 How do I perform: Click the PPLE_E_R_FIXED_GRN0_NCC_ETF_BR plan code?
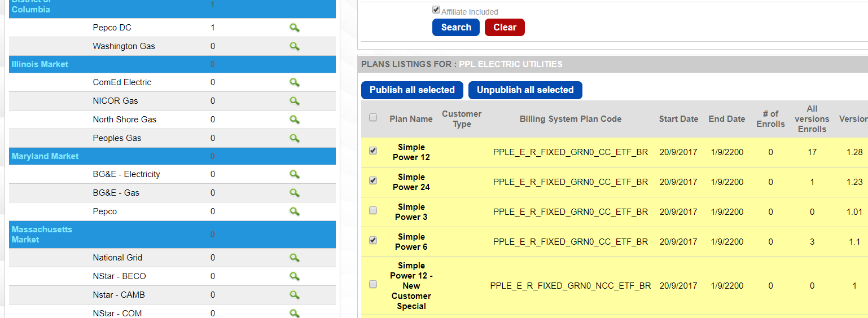click(571, 286)
